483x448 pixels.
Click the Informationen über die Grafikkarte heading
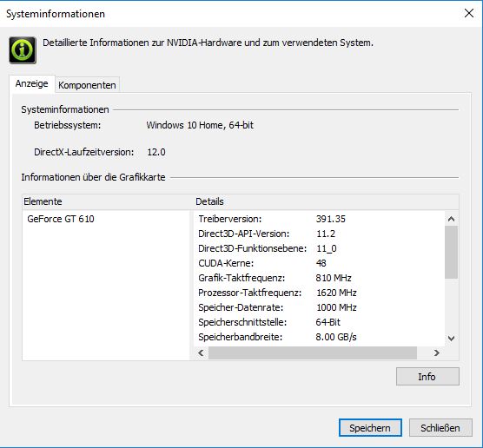[x=93, y=177]
